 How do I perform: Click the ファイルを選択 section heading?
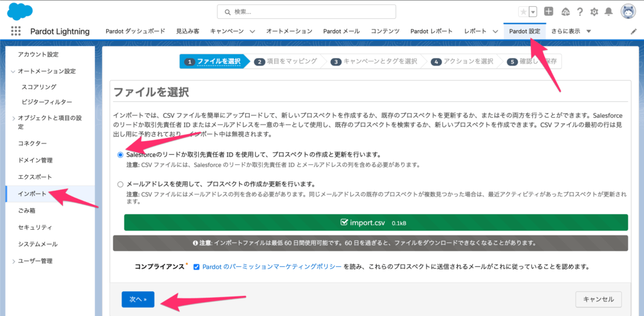pos(151,92)
